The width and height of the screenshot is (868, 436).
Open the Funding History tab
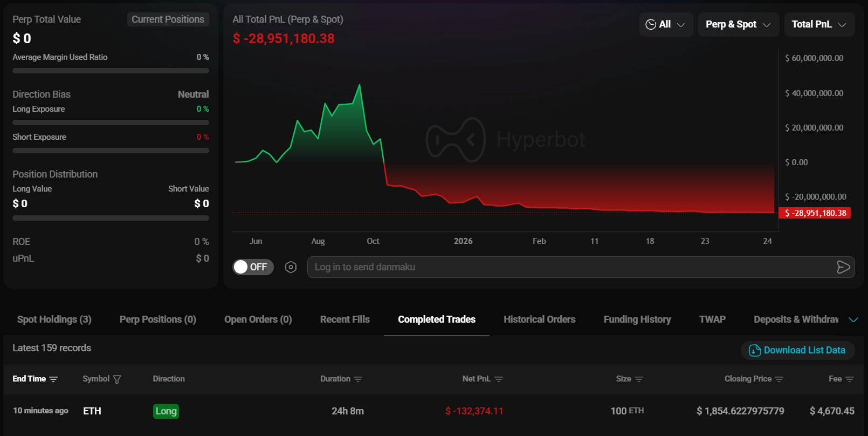(x=637, y=319)
